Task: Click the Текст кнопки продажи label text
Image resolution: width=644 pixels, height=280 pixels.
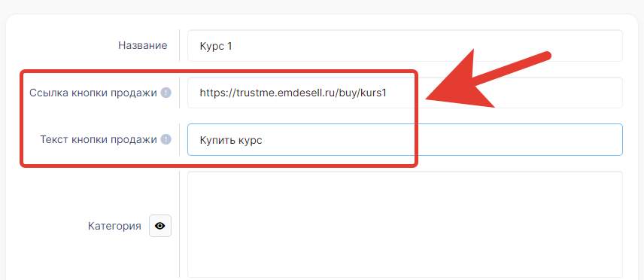Action: coord(99,140)
